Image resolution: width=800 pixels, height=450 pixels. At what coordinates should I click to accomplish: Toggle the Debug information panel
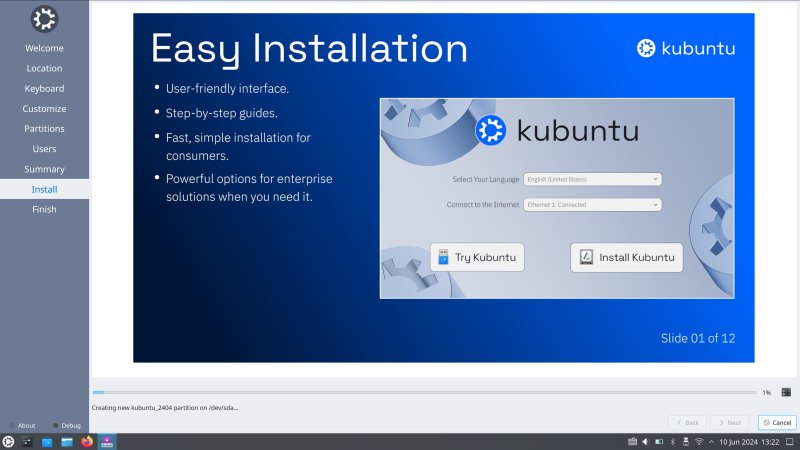coord(67,426)
